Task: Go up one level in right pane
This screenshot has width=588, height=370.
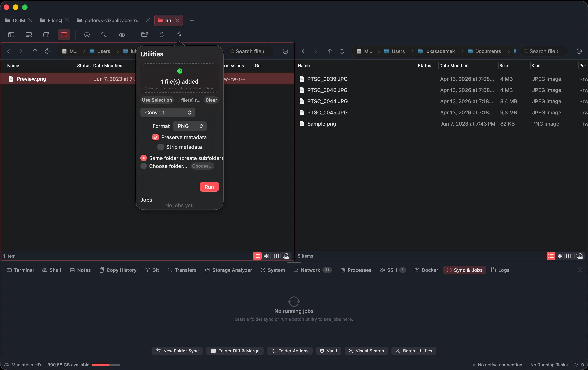Action: (x=330, y=51)
